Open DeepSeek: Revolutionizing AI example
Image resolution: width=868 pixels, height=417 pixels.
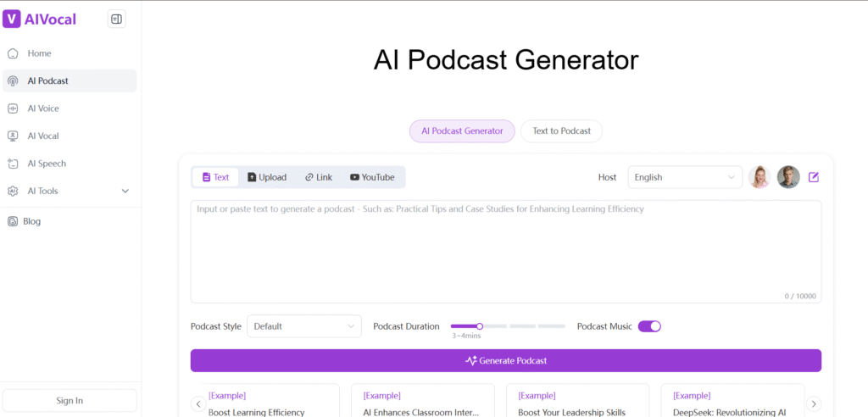[733, 400]
